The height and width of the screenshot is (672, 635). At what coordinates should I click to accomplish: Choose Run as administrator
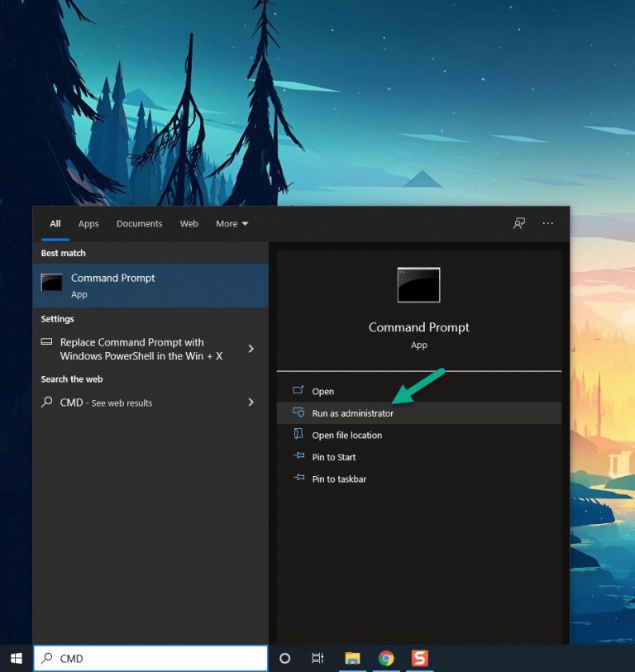419,413
